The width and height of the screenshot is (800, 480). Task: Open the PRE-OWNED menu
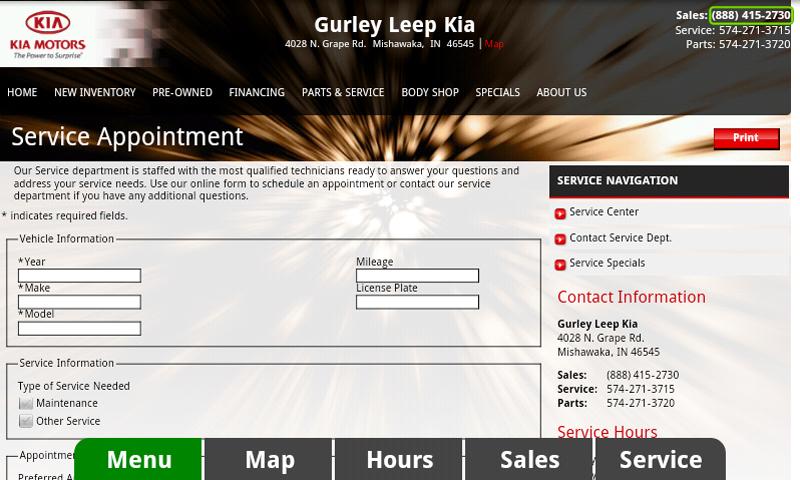tap(182, 92)
